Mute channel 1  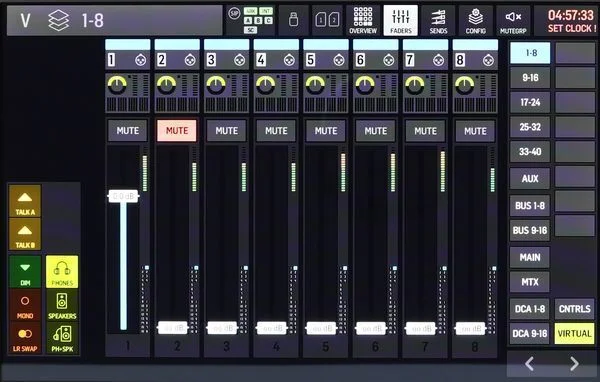[127, 131]
